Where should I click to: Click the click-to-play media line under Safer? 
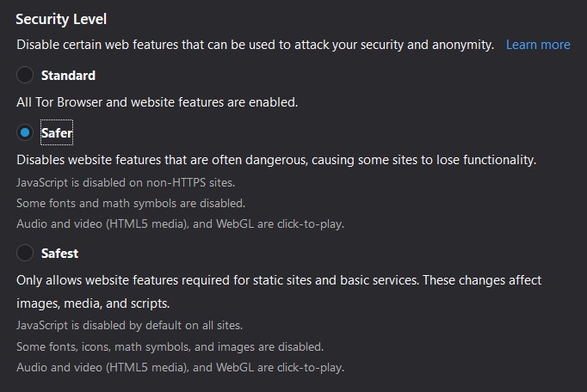pyautogui.click(x=180, y=224)
